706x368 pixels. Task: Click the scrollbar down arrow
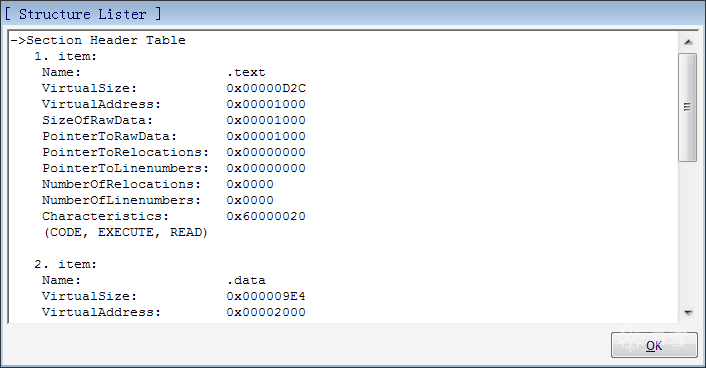688,313
